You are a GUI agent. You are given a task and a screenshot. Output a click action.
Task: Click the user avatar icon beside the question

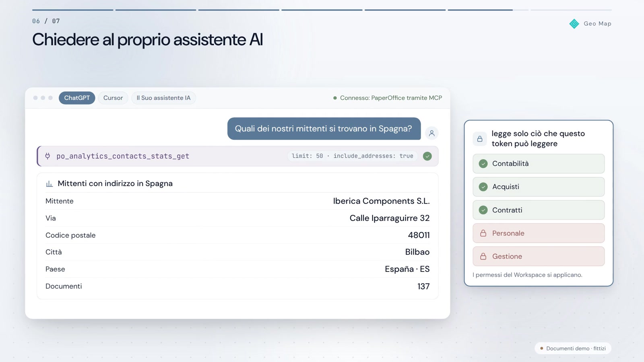pos(431,133)
